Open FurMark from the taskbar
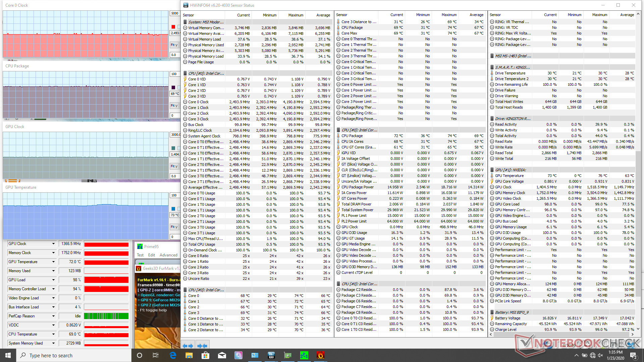This screenshot has width=644, height=362. tap(320, 355)
